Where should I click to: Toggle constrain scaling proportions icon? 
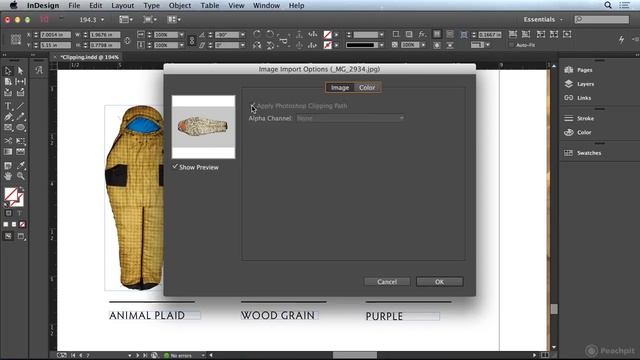coord(191,40)
